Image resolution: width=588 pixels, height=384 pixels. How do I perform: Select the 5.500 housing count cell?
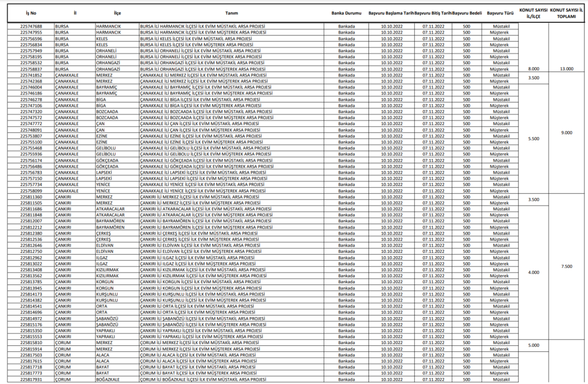533,139
